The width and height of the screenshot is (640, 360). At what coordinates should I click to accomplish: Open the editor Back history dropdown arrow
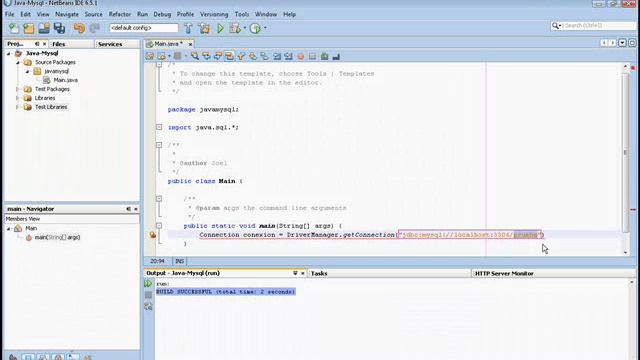tap(169, 56)
